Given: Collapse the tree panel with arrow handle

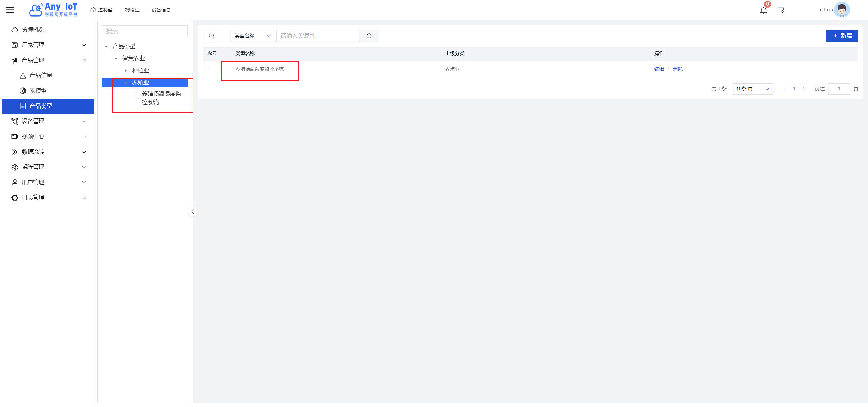Looking at the screenshot, I should click(193, 212).
